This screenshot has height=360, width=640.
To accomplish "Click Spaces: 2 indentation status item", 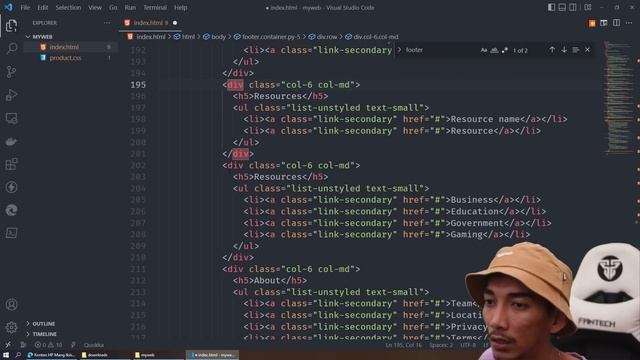I will pyautogui.click(x=440, y=345).
